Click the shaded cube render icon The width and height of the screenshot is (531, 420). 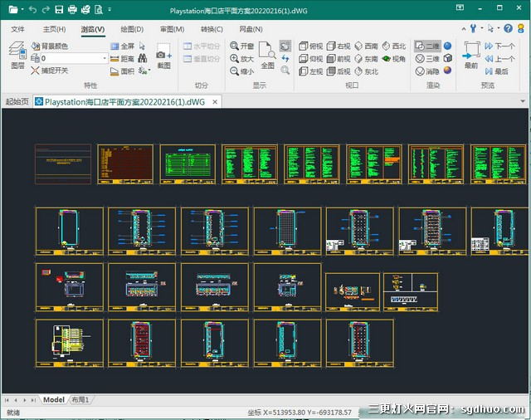pos(448,58)
